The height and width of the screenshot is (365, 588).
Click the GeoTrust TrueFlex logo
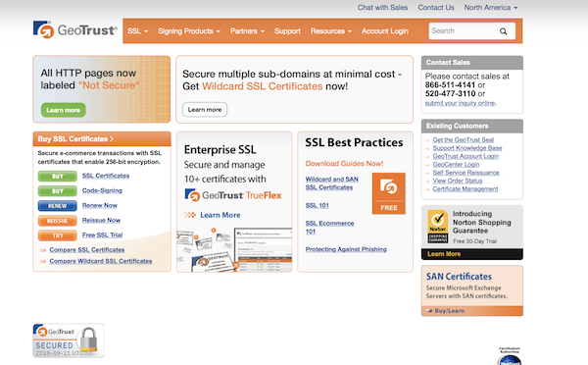pyautogui.click(x=233, y=195)
